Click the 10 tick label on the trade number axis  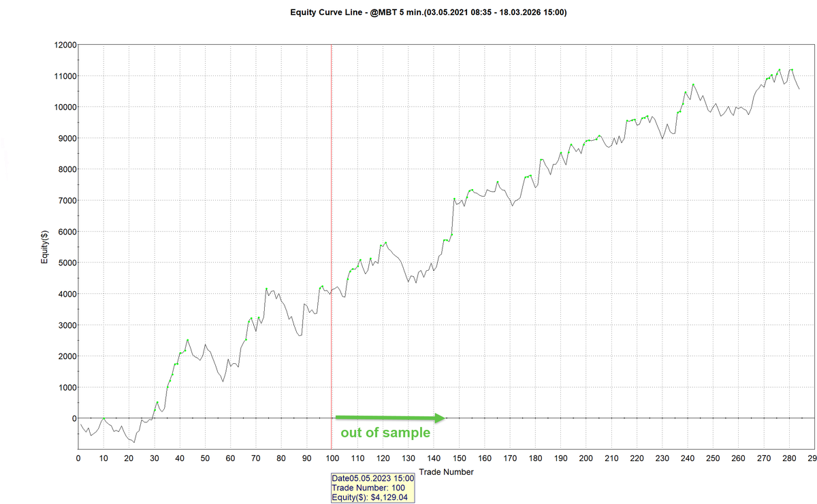pos(103,458)
